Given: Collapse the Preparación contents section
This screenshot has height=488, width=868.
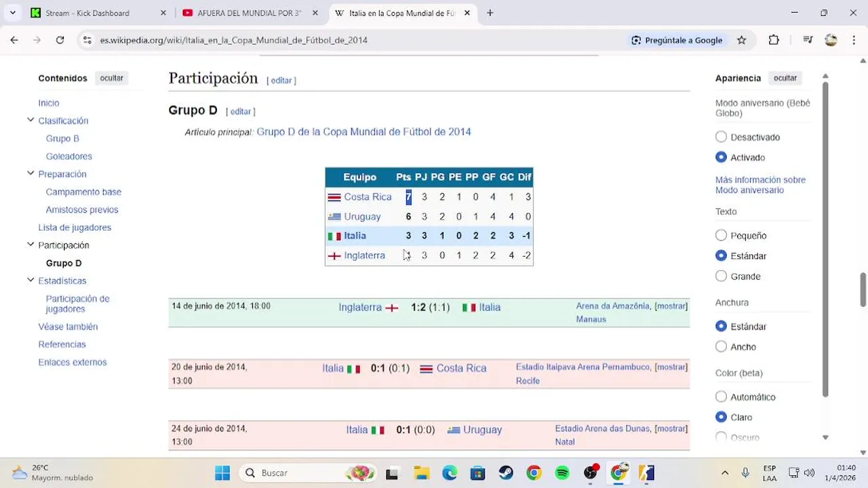Looking at the screenshot, I should tap(31, 174).
